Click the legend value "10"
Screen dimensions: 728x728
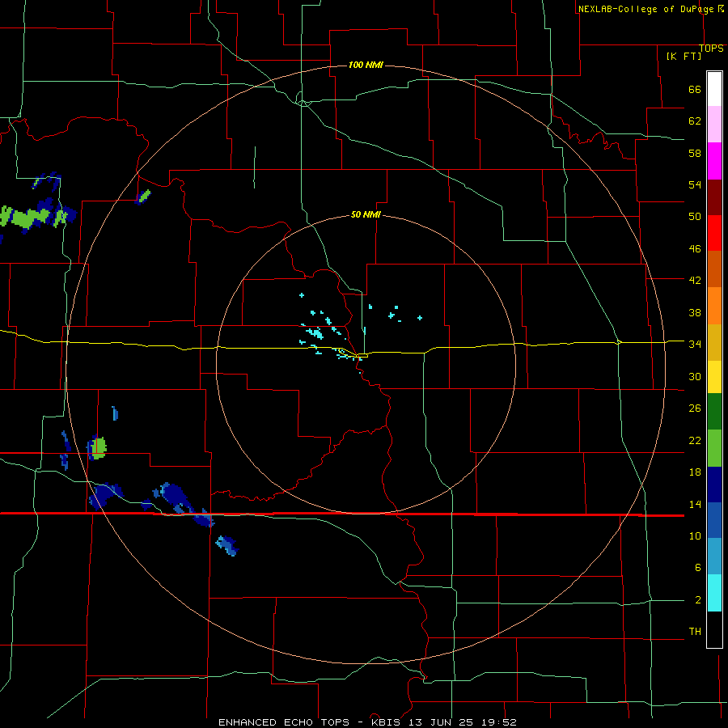(x=695, y=535)
